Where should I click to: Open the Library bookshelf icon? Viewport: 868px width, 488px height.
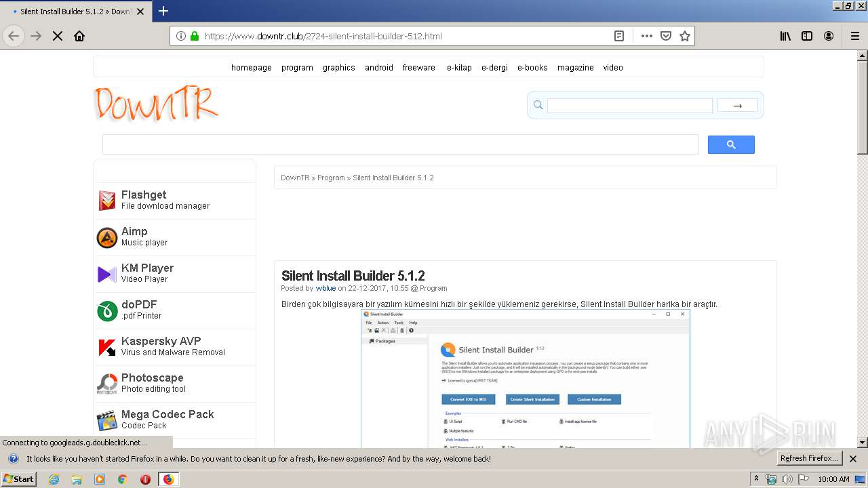point(785,36)
